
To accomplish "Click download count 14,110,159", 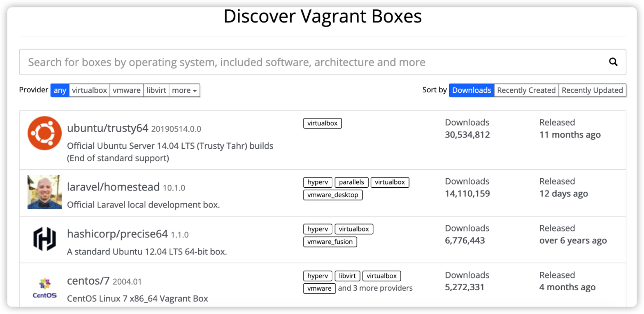I will tap(467, 194).
